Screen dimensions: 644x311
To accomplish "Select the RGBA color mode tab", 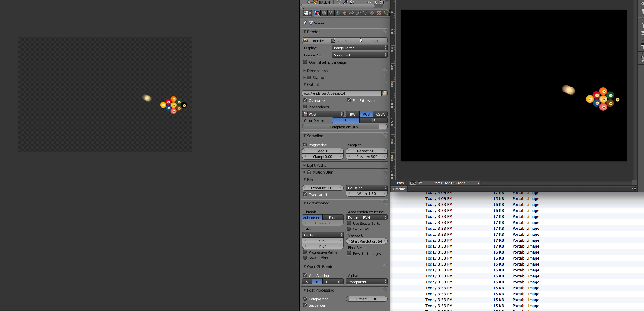I will [380, 114].
